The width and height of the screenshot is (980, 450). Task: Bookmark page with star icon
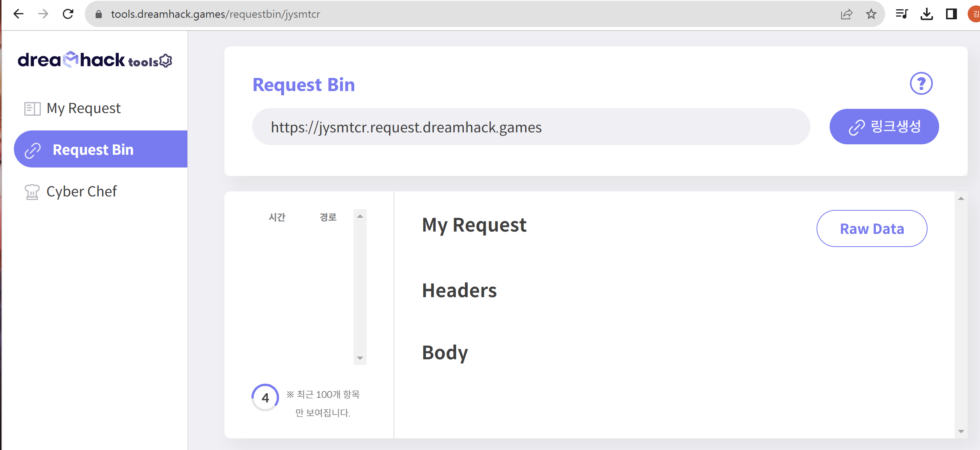[x=871, y=14]
